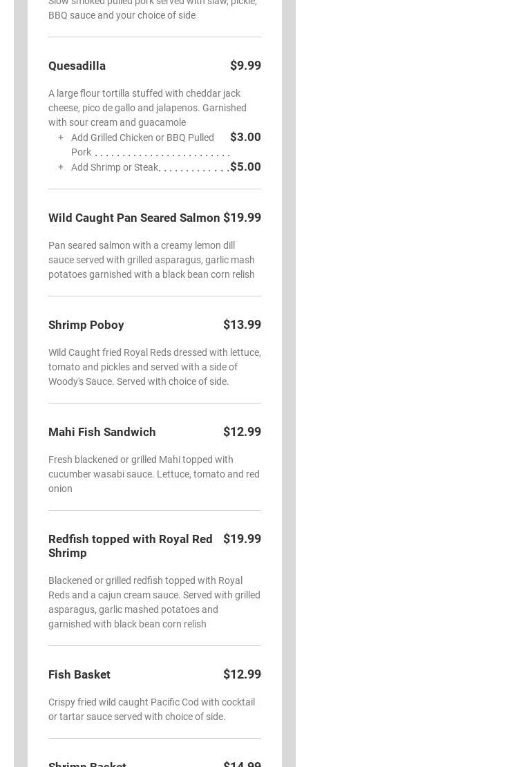Click the $3.00 add-on price

245,137
